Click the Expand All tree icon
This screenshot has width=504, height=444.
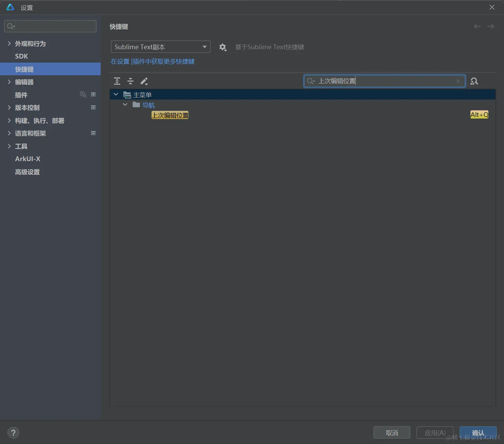117,81
